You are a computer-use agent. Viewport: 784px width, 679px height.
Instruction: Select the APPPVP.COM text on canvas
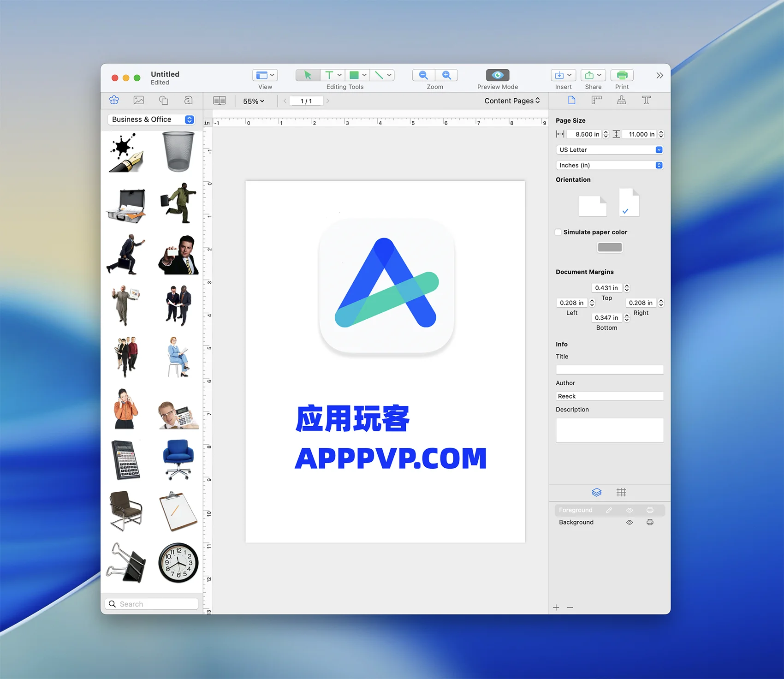click(391, 458)
